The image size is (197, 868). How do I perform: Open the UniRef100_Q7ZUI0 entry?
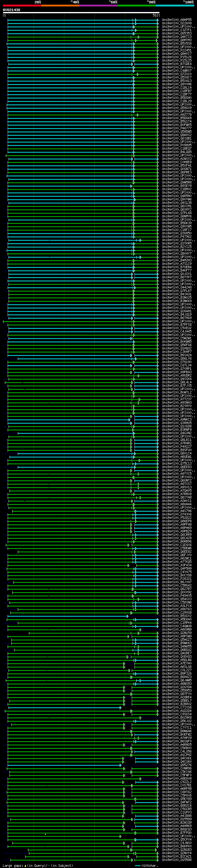click(x=177, y=74)
